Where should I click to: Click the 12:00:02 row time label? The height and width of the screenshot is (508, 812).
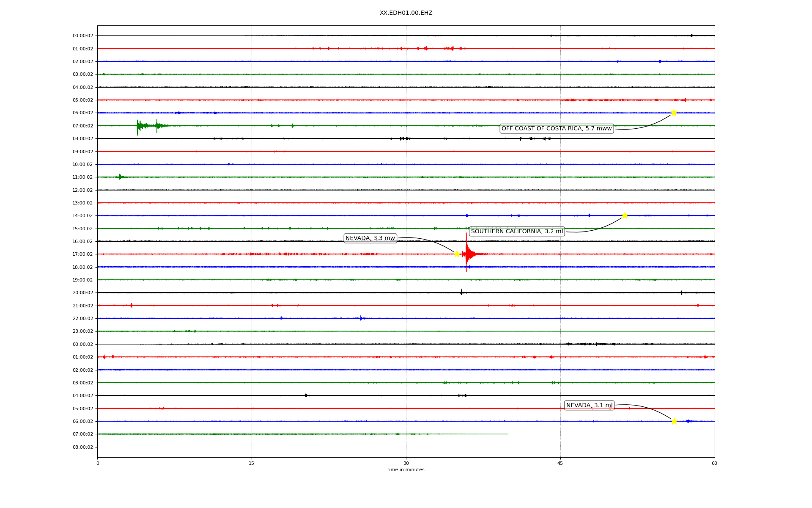tap(82, 190)
